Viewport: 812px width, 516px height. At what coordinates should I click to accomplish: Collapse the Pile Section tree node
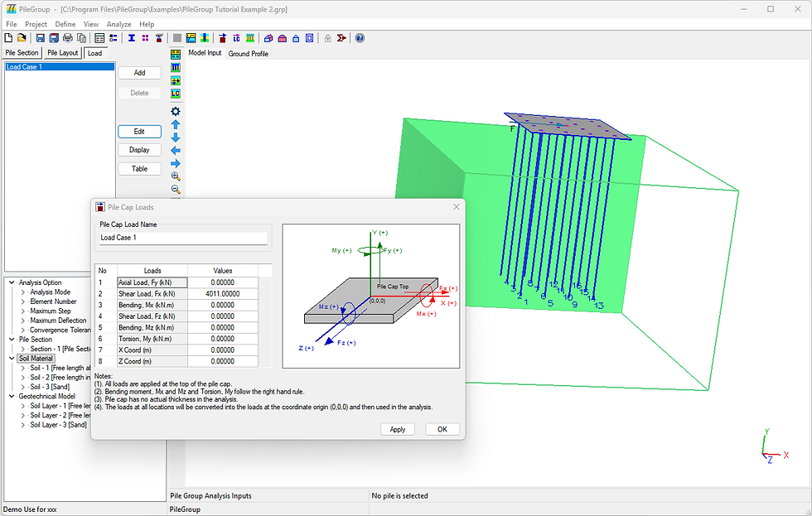pyautogui.click(x=12, y=340)
